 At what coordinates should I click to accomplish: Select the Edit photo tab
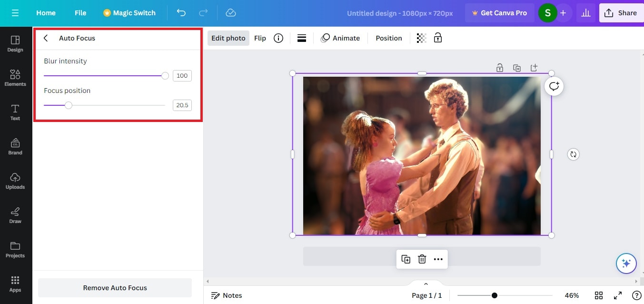click(228, 38)
